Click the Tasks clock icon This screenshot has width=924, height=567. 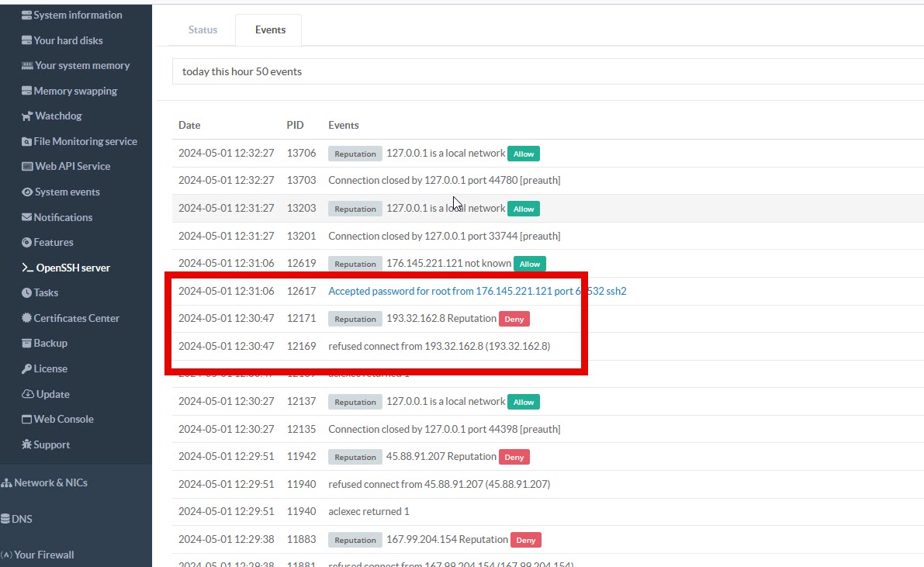[x=27, y=293]
